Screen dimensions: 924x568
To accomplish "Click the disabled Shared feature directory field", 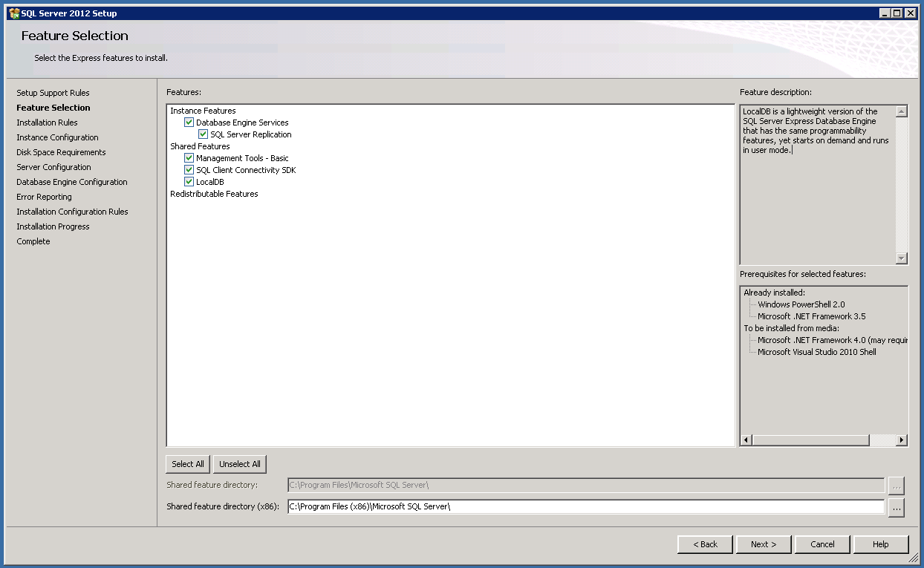I will [x=586, y=486].
